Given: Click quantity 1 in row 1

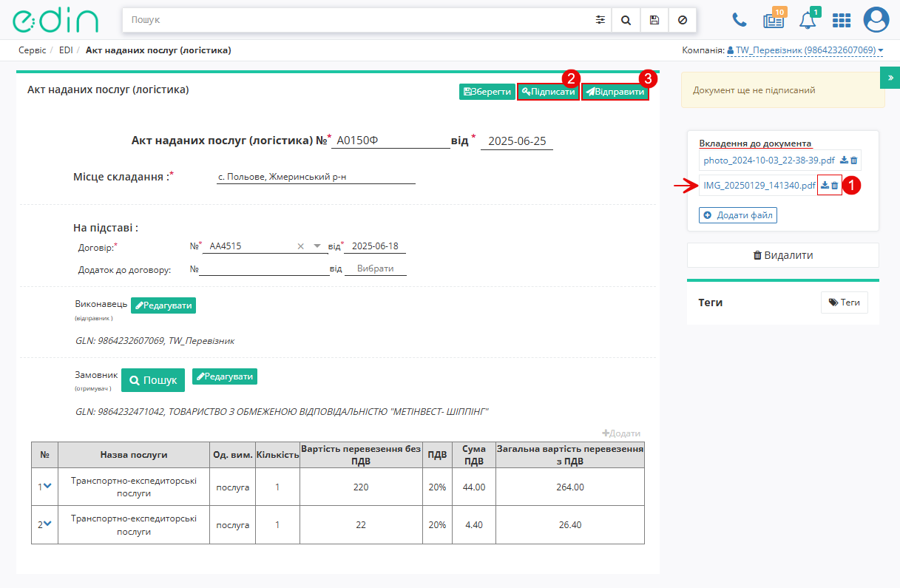Looking at the screenshot, I should coord(277,487).
